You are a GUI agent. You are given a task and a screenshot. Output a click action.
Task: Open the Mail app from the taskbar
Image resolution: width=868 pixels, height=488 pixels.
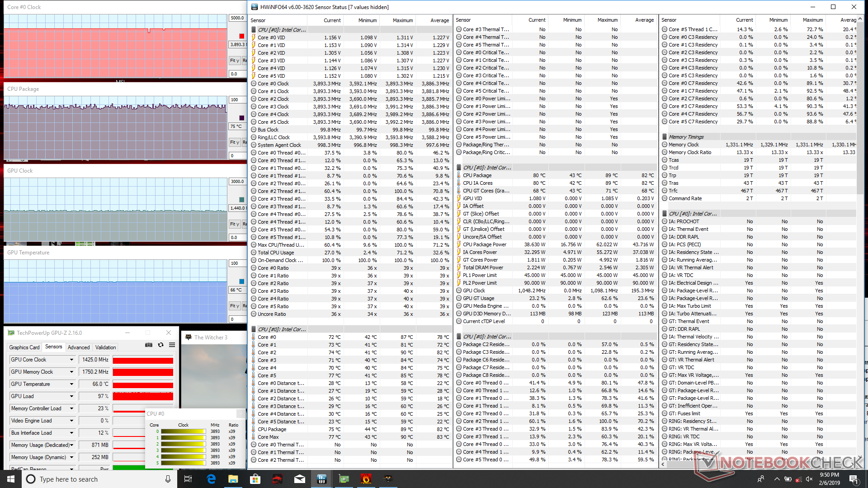[299, 479]
